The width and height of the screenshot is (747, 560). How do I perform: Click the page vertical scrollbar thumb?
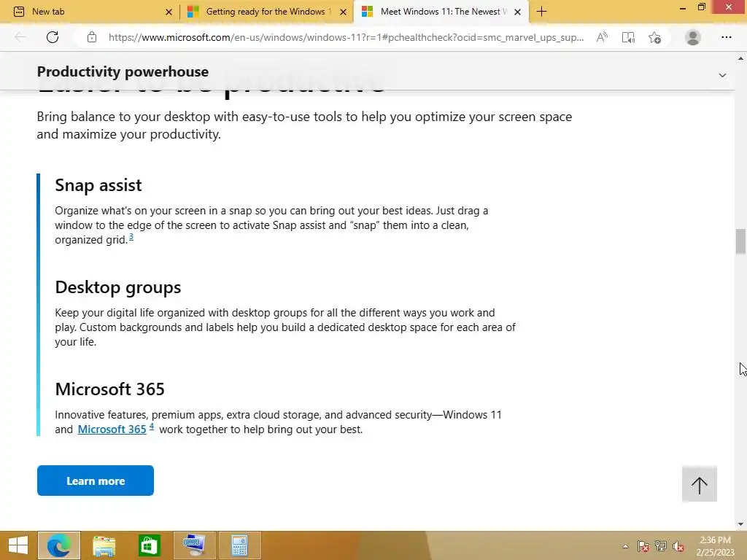[740, 241]
